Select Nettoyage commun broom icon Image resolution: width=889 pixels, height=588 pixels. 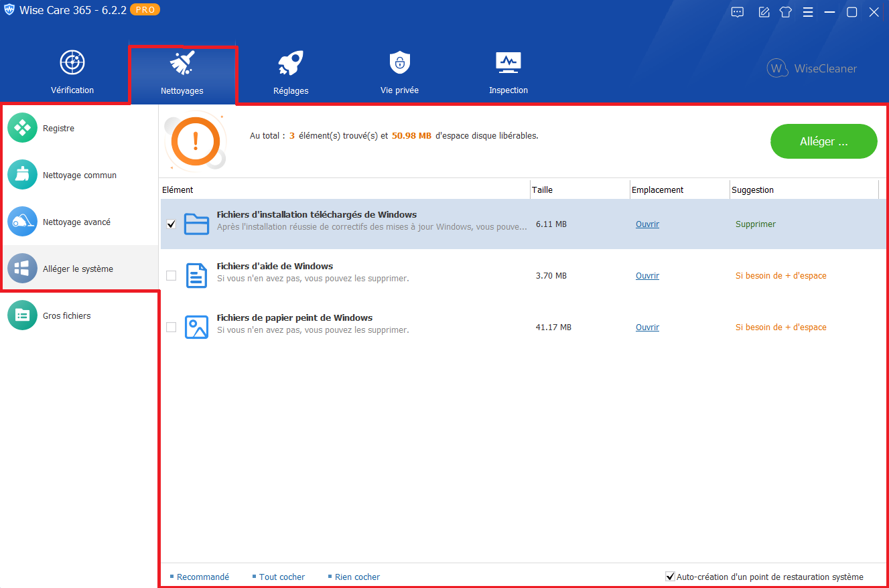click(22, 175)
